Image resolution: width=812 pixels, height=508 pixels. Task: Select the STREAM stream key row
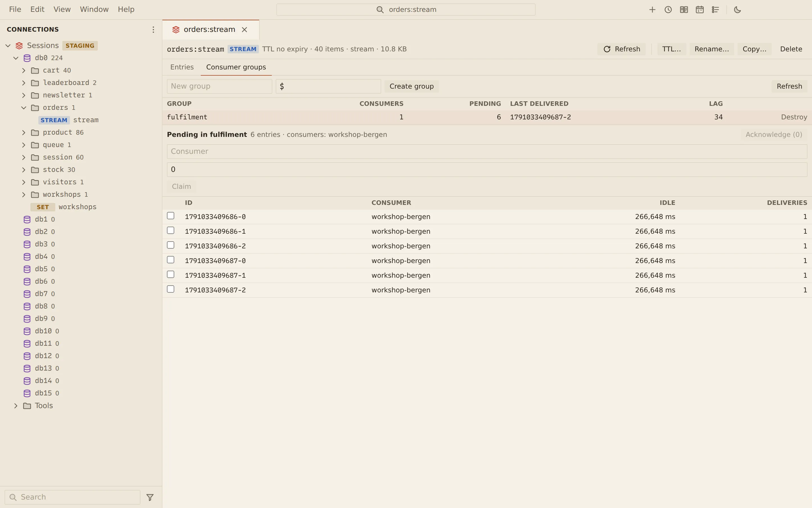[81, 120]
